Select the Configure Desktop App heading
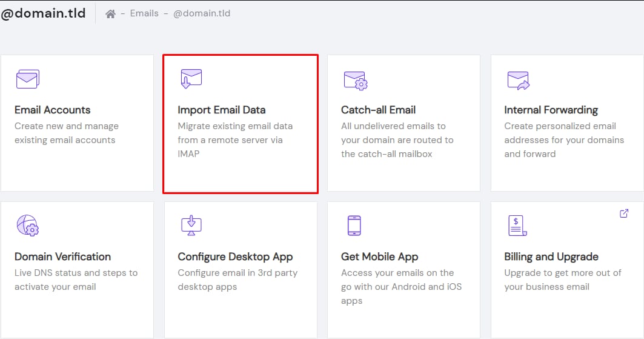644x339 pixels. click(x=235, y=257)
